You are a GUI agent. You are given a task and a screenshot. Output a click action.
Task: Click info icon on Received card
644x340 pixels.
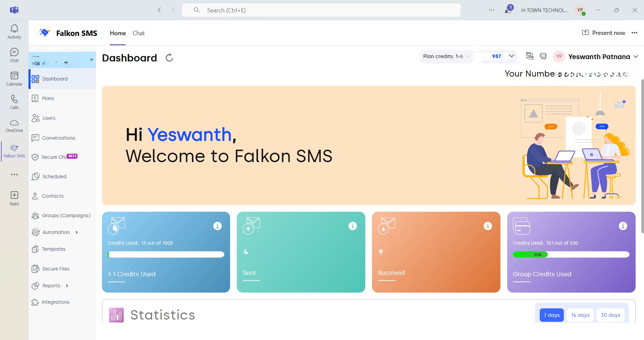click(488, 226)
